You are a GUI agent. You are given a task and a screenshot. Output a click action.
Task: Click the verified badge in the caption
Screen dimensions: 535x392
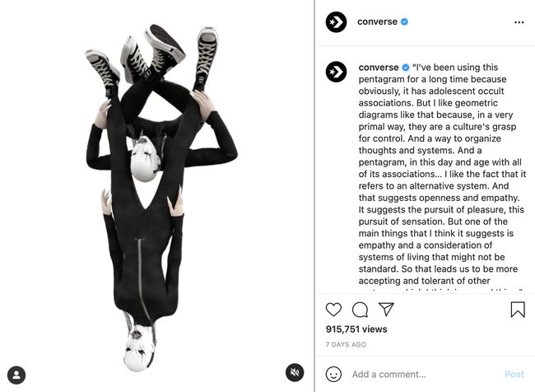pyautogui.click(x=405, y=68)
